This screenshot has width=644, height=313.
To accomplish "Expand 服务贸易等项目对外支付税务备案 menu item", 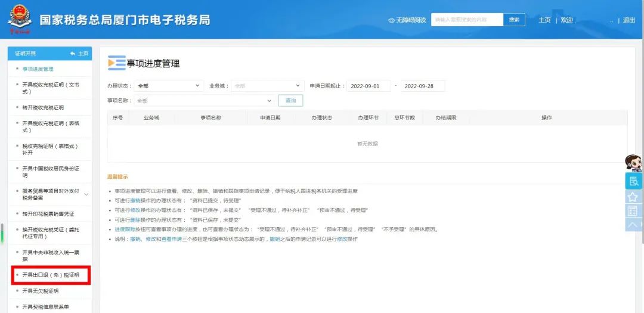I will coord(86,194).
